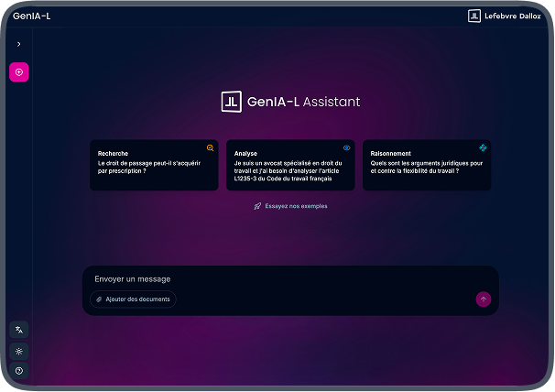555x392 pixels.
Task: Start a new chat with the pink button
Action: point(18,72)
